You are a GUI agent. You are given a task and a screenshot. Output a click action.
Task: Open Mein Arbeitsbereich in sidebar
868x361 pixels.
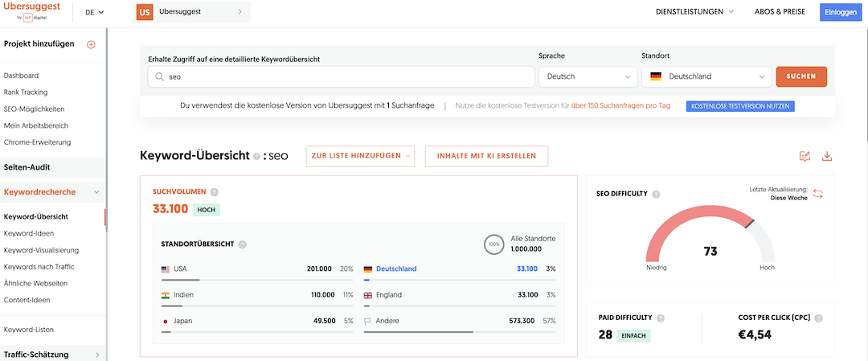(36, 125)
